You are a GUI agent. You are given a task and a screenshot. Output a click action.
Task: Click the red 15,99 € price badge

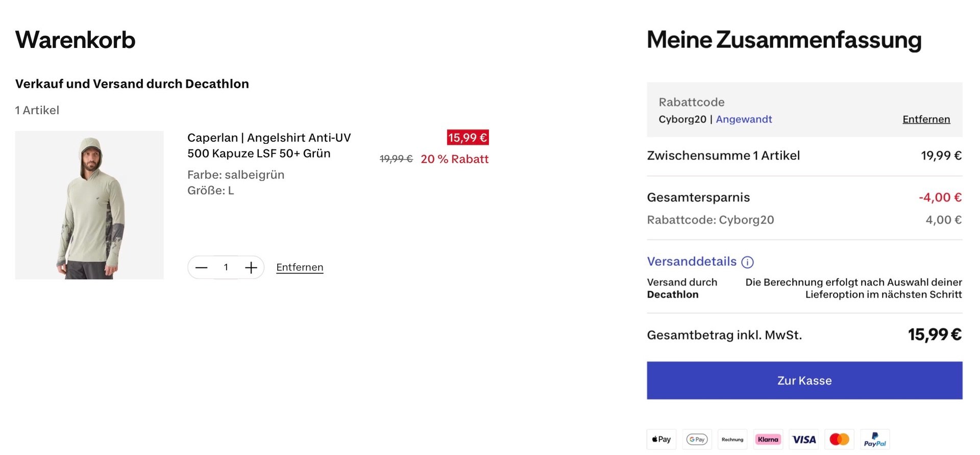point(468,138)
